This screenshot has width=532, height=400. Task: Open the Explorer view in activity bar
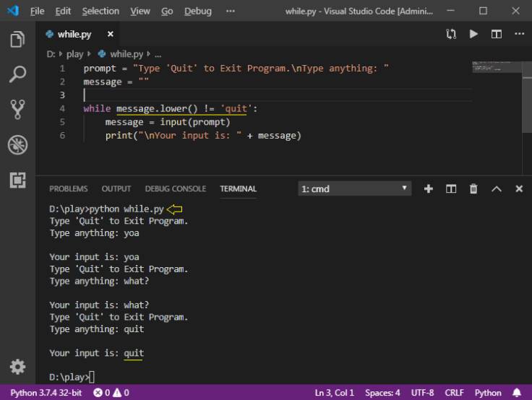(x=17, y=40)
